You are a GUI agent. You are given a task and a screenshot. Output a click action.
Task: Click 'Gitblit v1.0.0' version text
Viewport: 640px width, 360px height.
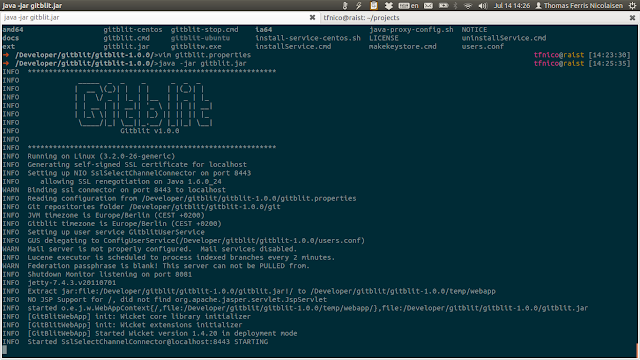point(149,131)
